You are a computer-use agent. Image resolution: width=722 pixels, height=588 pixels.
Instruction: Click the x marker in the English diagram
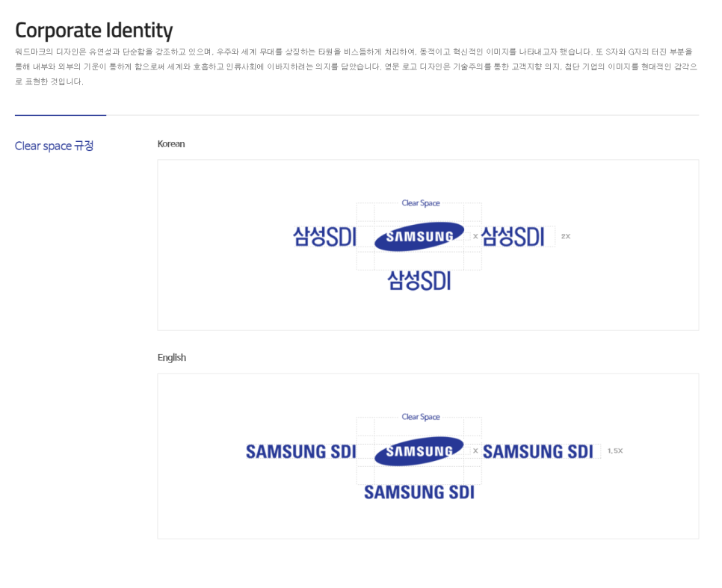[475, 451]
